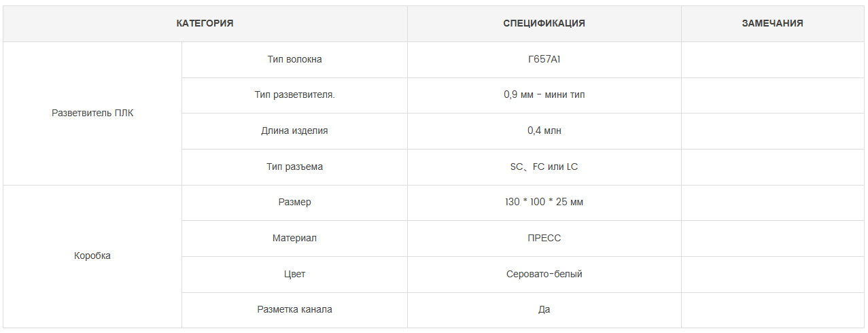Select the Г657А1 specification value
Viewport: 868px width, 333px height.
[x=544, y=60]
